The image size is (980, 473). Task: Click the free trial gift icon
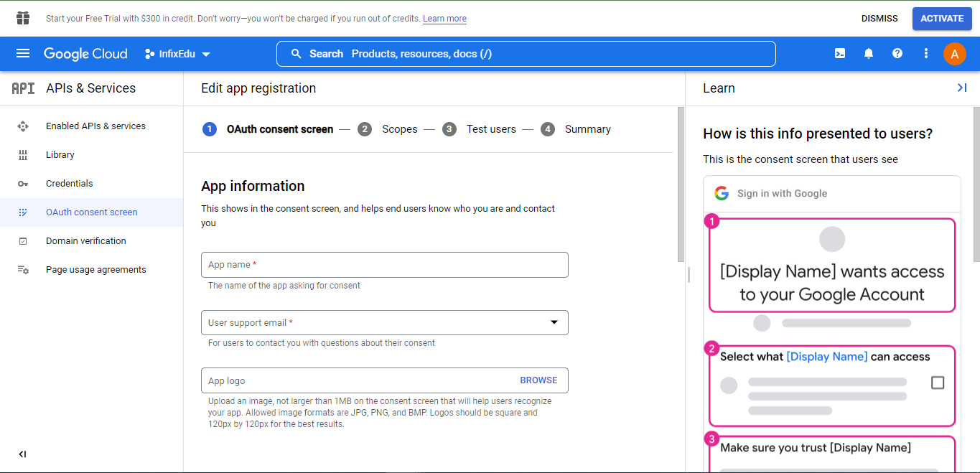click(23, 18)
